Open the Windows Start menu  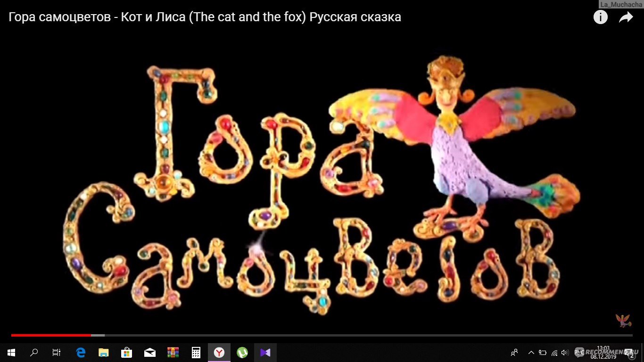[11, 352]
